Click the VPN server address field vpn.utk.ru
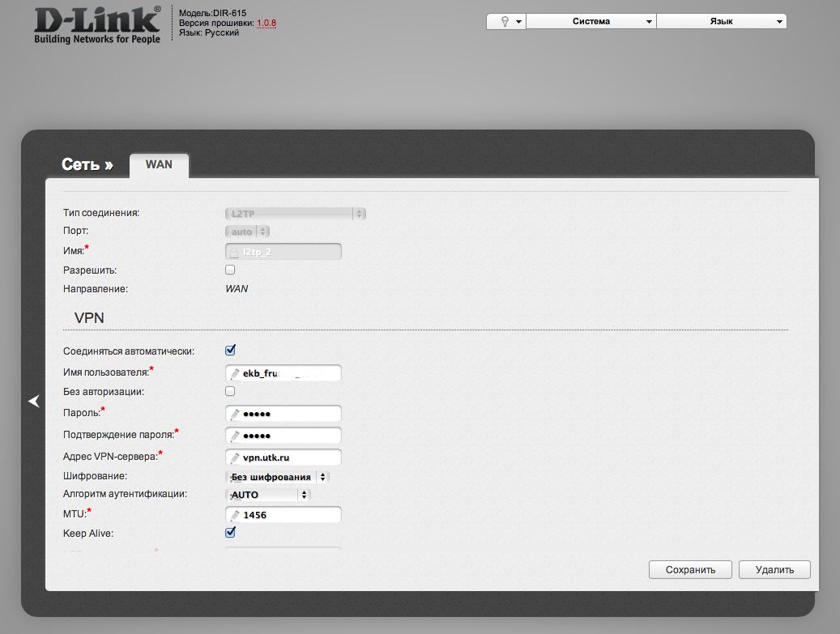840x634 pixels. click(284, 457)
